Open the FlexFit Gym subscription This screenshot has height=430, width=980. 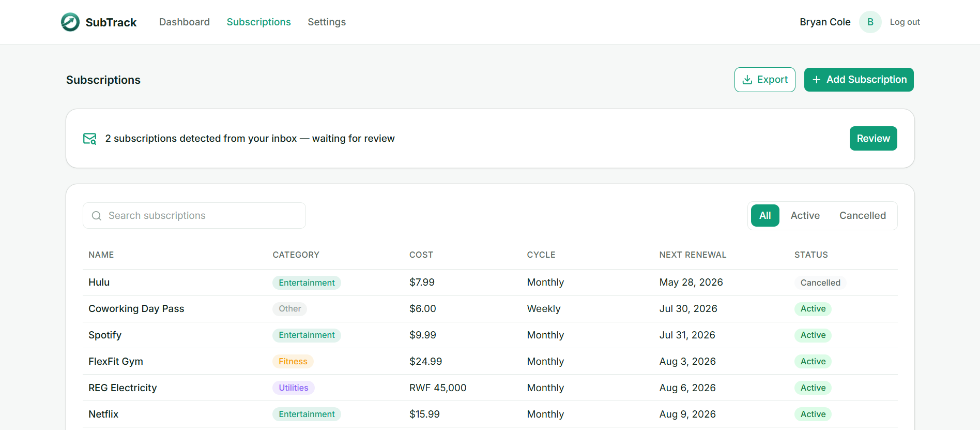490,362
